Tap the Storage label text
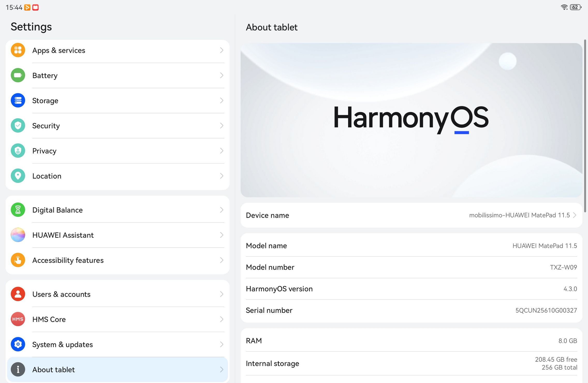 (x=45, y=100)
